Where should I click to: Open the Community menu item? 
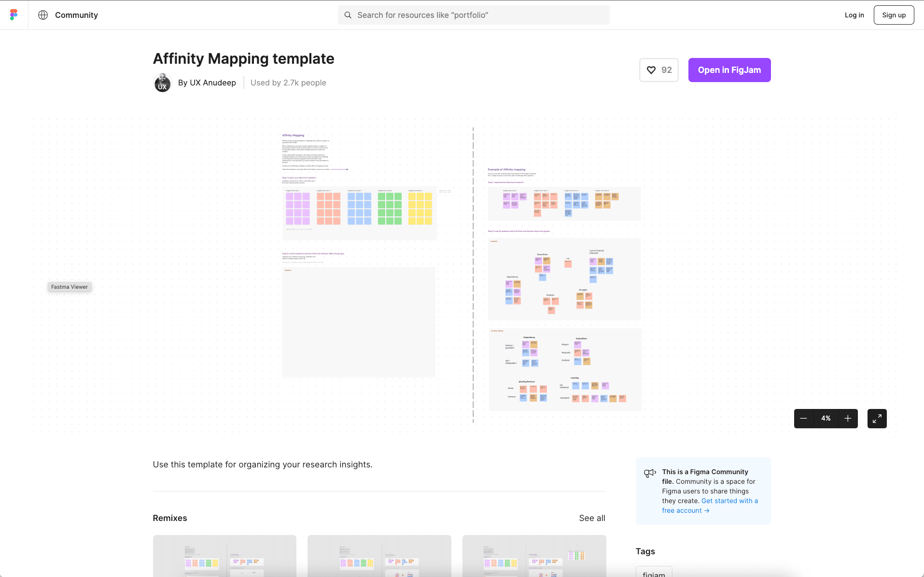[x=76, y=15]
